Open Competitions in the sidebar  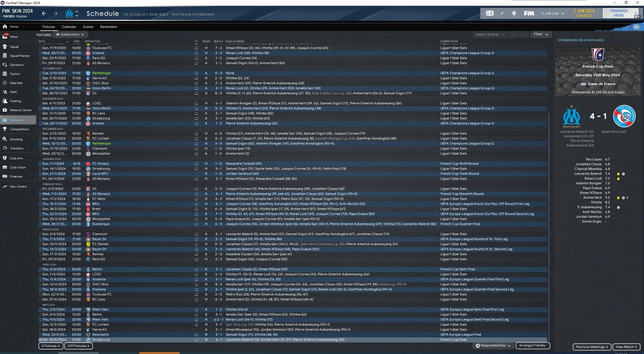click(x=19, y=129)
